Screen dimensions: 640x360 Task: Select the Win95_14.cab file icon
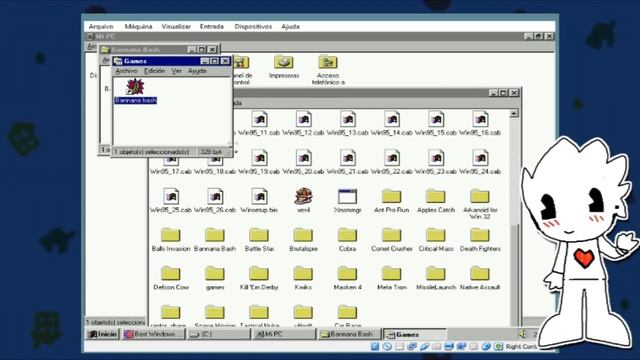pos(392,120)
